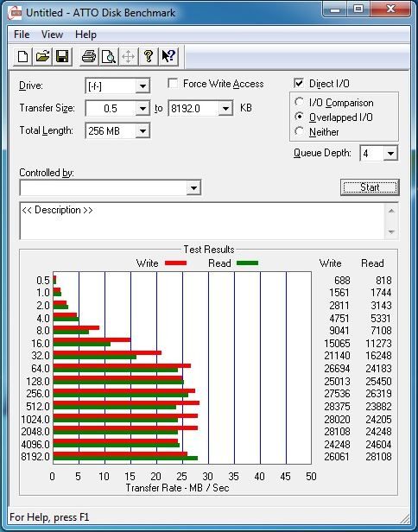The image size is (418, 532).
Task: Click the question mark About icon
Action: coord(149,56)
